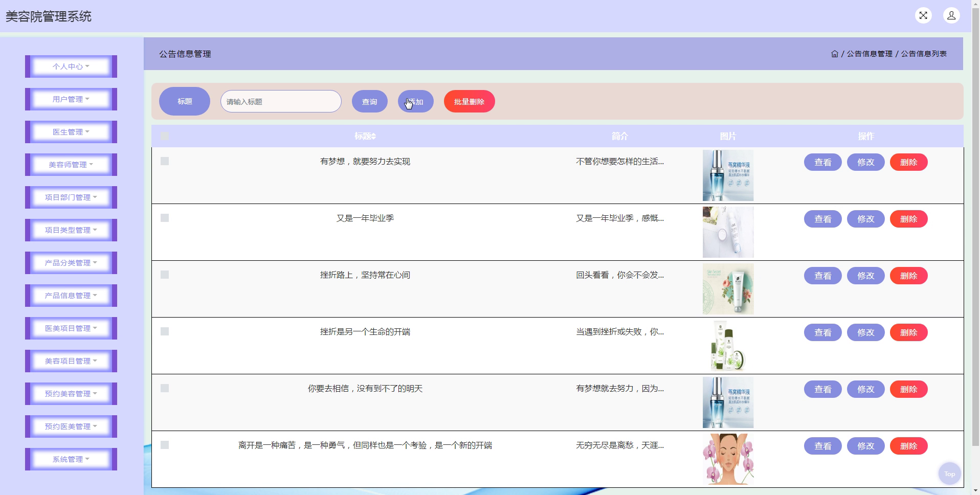Open the 预约美容管理 sidebar menu

click(71, 394)
